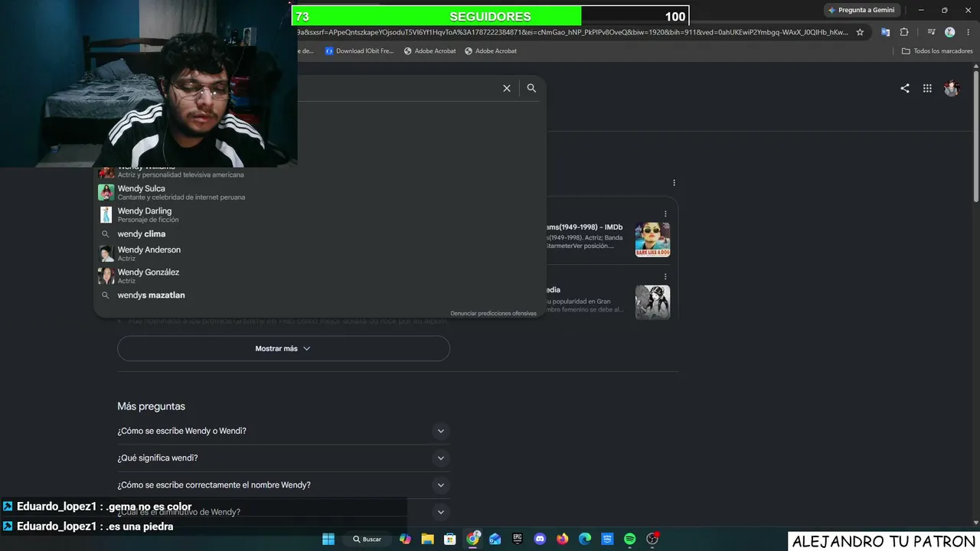Open OBS Studio from the taskbar
Viewport: 980px width, 551px height.
point(652,539)
